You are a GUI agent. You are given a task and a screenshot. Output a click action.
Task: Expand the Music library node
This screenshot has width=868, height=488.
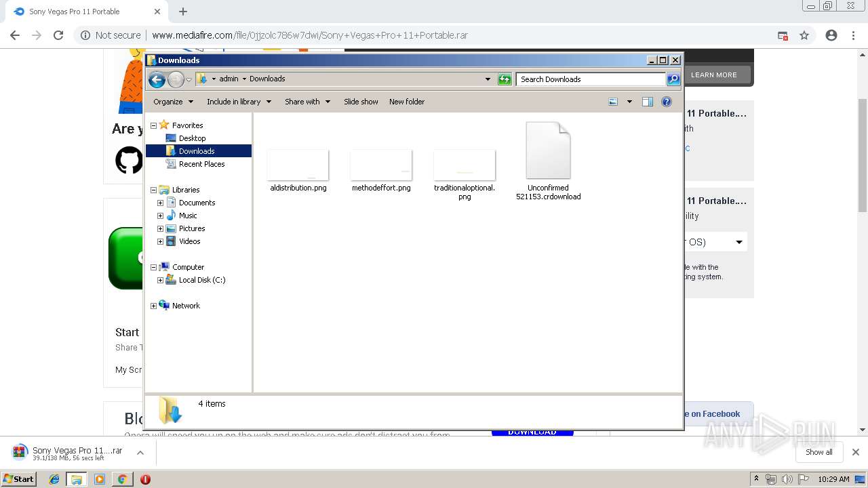(161, 216)
